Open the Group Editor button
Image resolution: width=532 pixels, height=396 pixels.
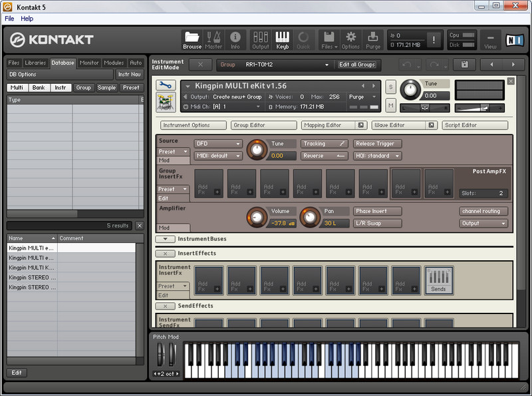263,125
